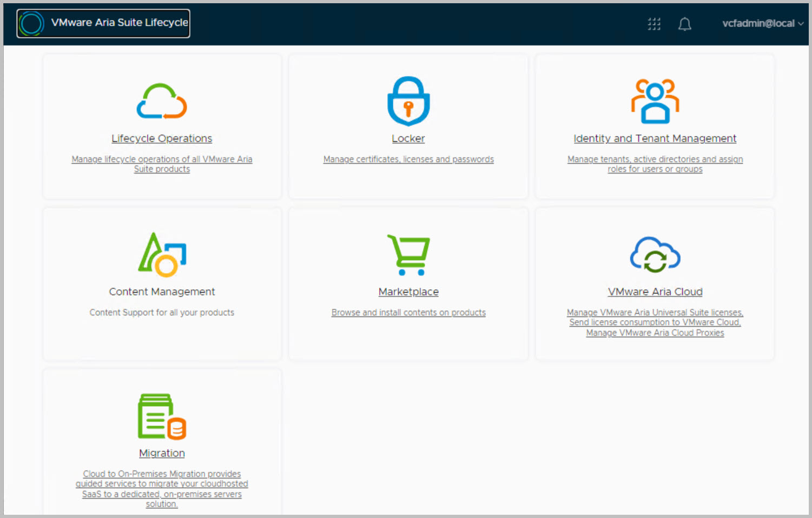Click the Content Management shapes icon
Image resolution: width=812 pixels, height=518 pixels.
point(162,254)
